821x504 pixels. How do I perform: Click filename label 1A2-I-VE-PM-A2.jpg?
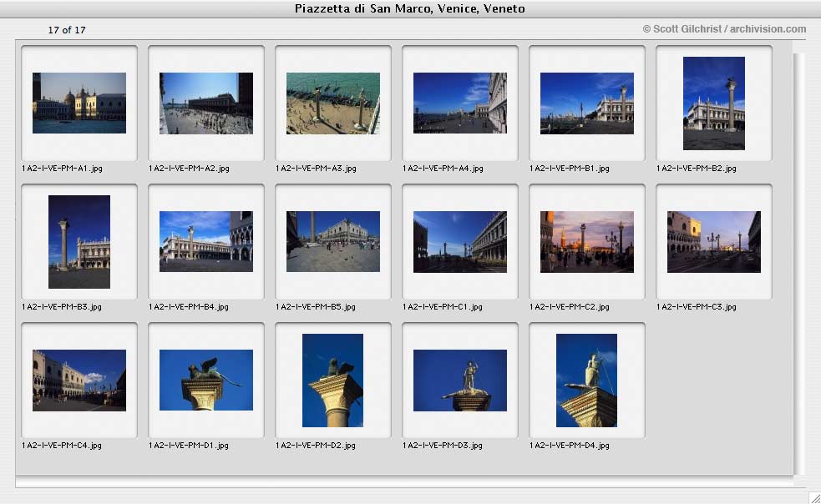click(x=189, y=169)
